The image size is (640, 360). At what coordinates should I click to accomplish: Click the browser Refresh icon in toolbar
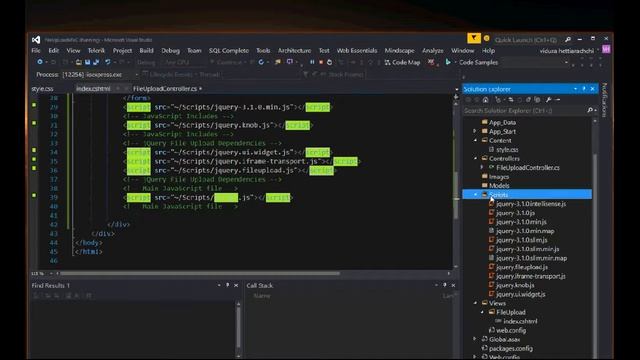pos(261,62)
